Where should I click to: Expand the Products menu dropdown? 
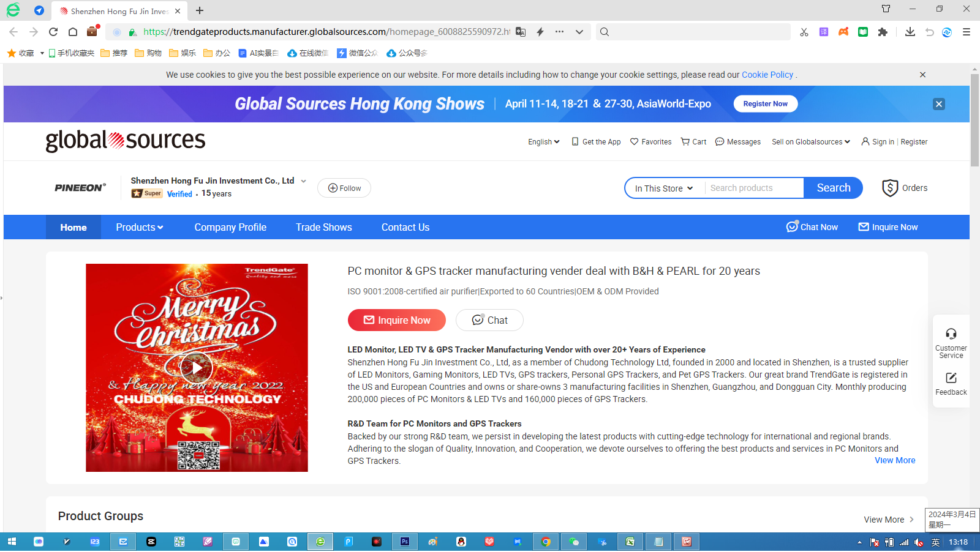coord(140,227)
